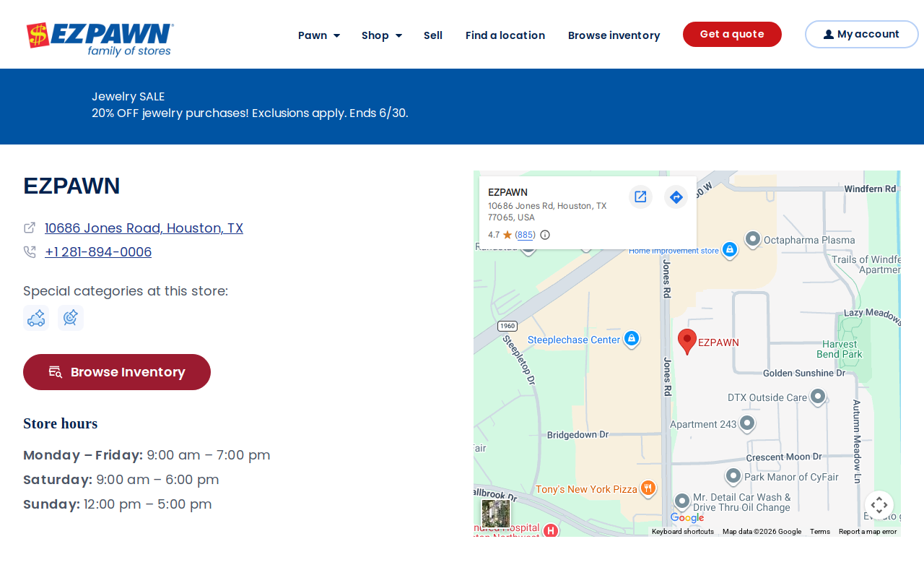924x578 pixels.
Task: Click the rating info circle icon
Action: (545, 235)
